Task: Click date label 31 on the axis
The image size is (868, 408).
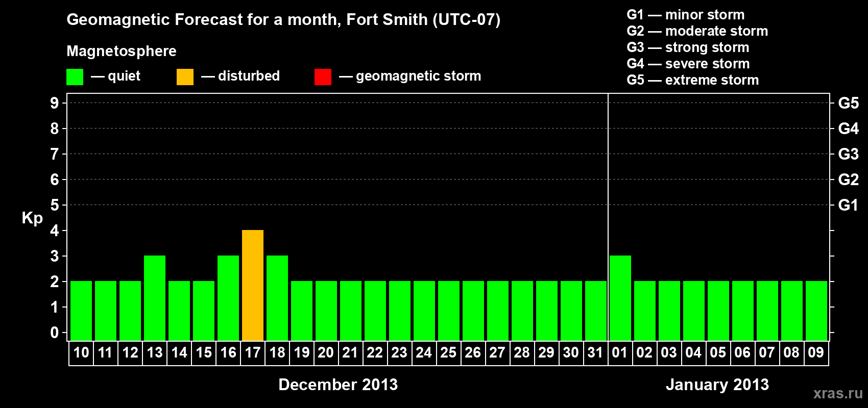Action: coord(595,352)
